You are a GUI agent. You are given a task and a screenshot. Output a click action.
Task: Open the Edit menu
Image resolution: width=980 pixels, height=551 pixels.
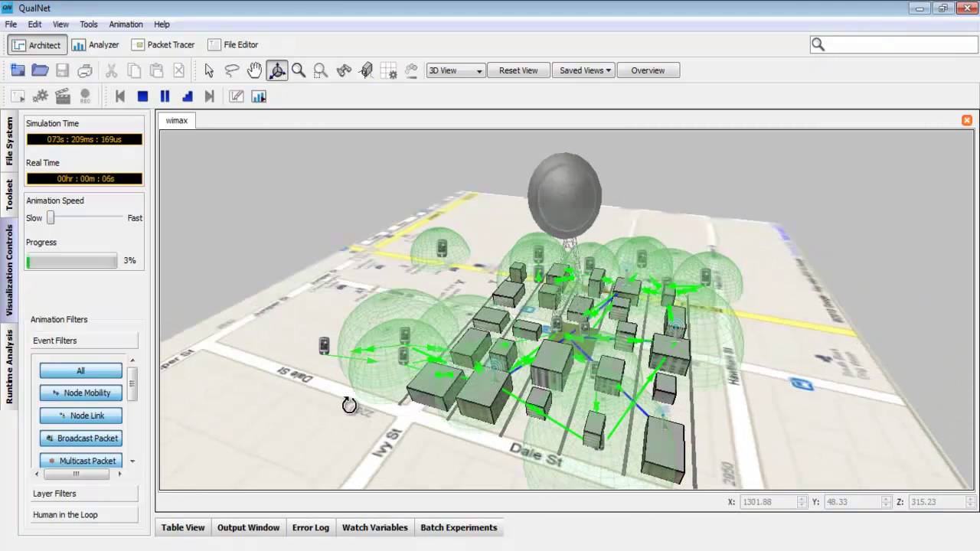34,24
